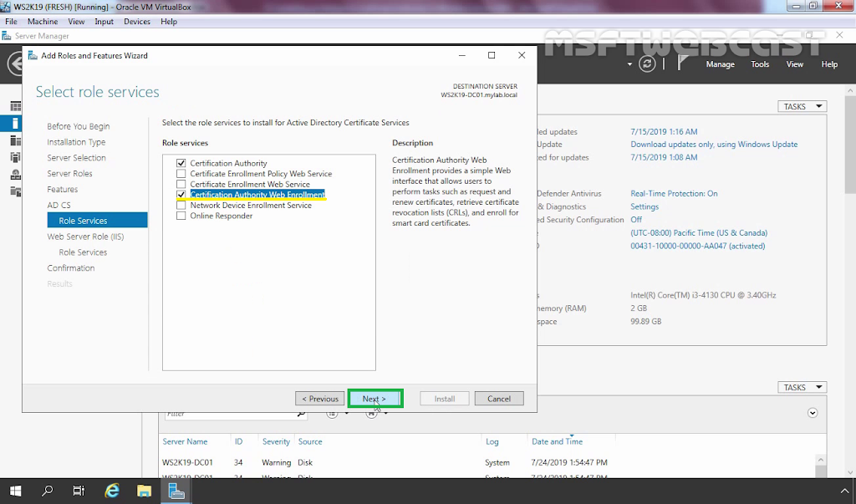Viewport: 856px width, 504px height.
Task: Show hidden system tray icons
Action: tap(844, 491)
